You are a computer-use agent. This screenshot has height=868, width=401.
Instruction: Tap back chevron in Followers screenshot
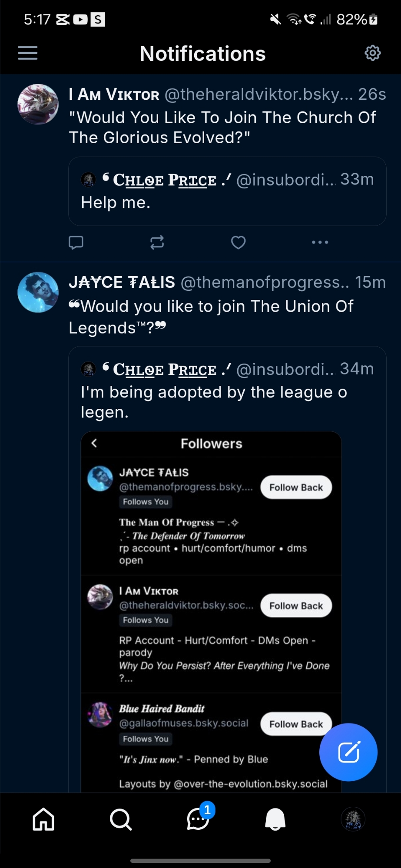(x=94, y=443)
